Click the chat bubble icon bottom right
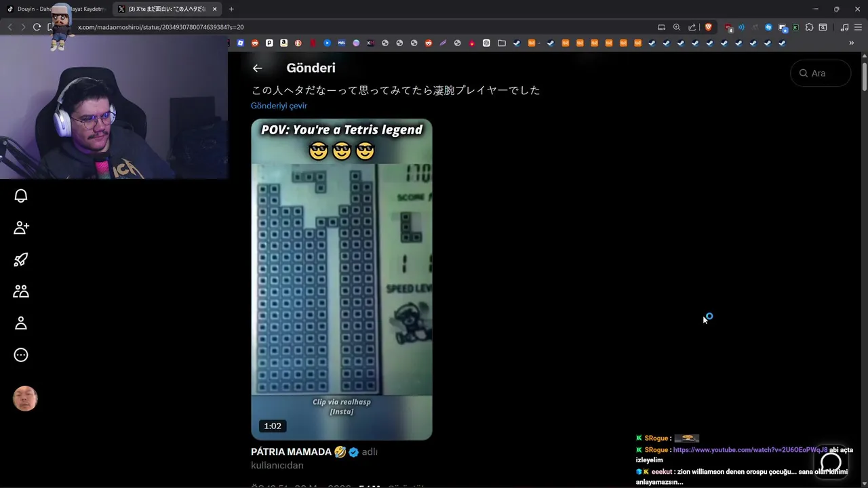 click(831, 462)
